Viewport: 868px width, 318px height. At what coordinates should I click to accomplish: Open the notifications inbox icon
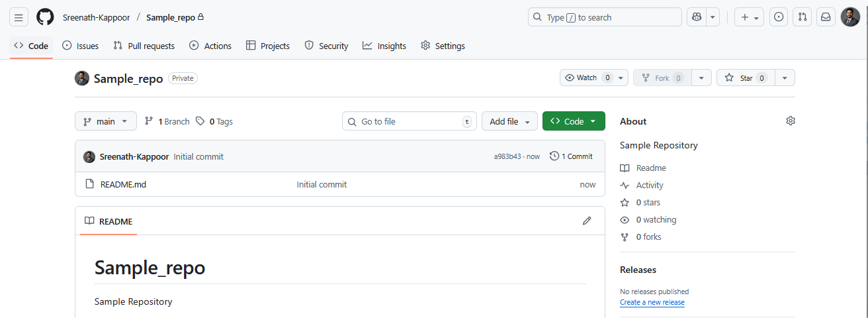click(826, 17)
